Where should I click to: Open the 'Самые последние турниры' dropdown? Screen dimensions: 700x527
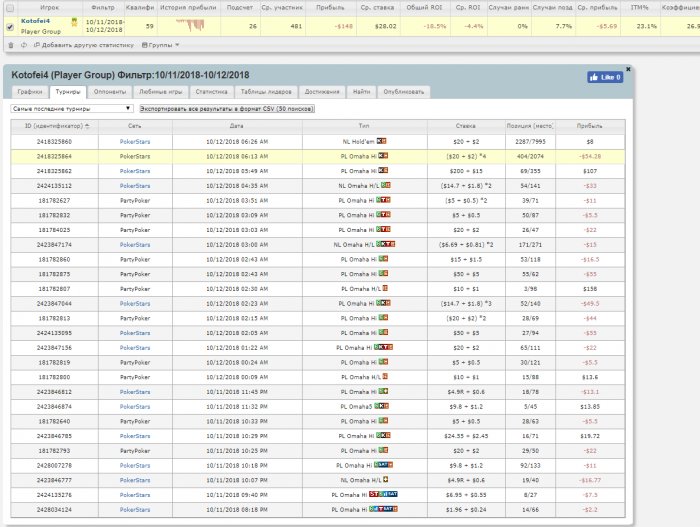[71, 107]
